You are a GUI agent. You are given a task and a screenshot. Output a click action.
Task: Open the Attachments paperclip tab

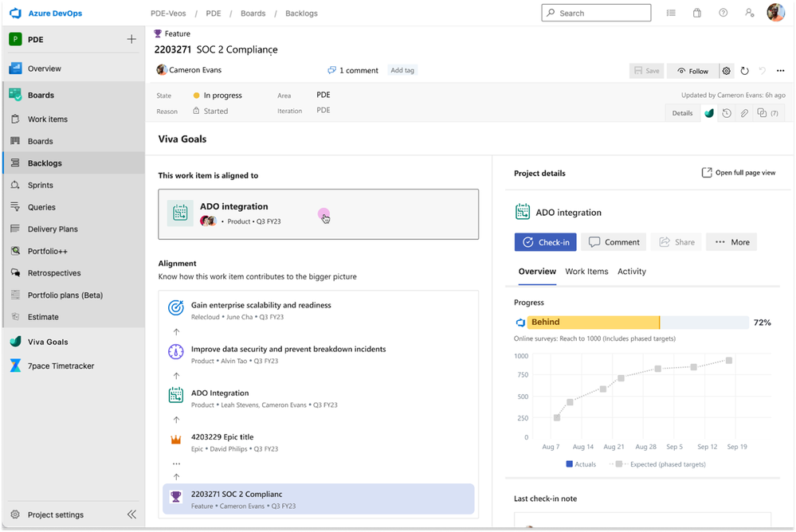tap(744, 113)
